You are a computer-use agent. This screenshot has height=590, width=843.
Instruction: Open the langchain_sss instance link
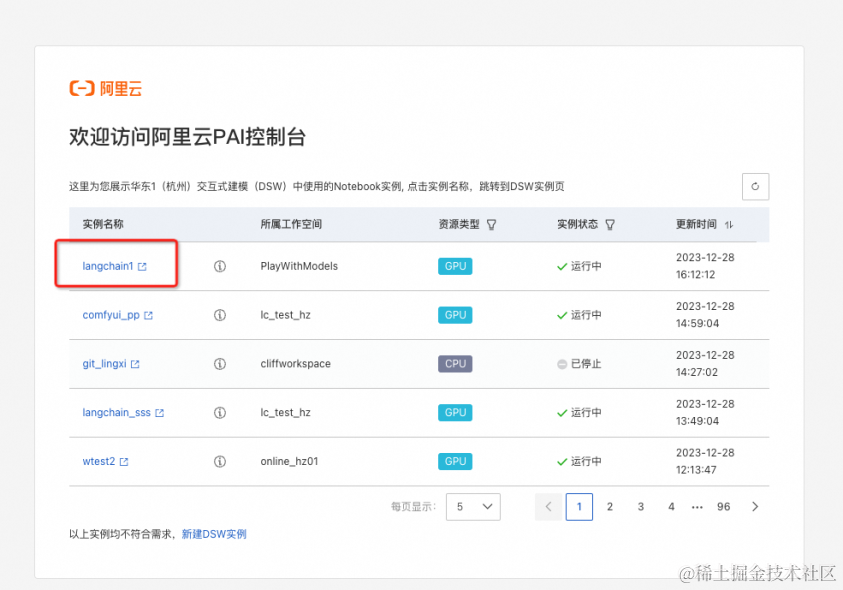tap(116, 413)
